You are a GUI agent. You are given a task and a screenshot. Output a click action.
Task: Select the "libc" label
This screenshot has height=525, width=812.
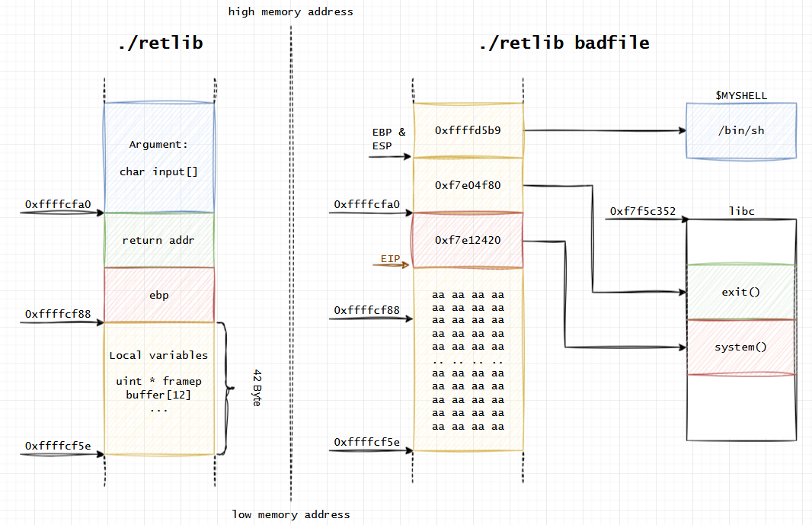coord(741,211)
